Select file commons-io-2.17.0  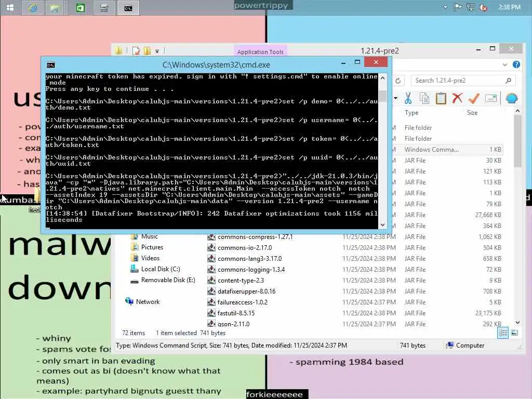click(245, 248)
